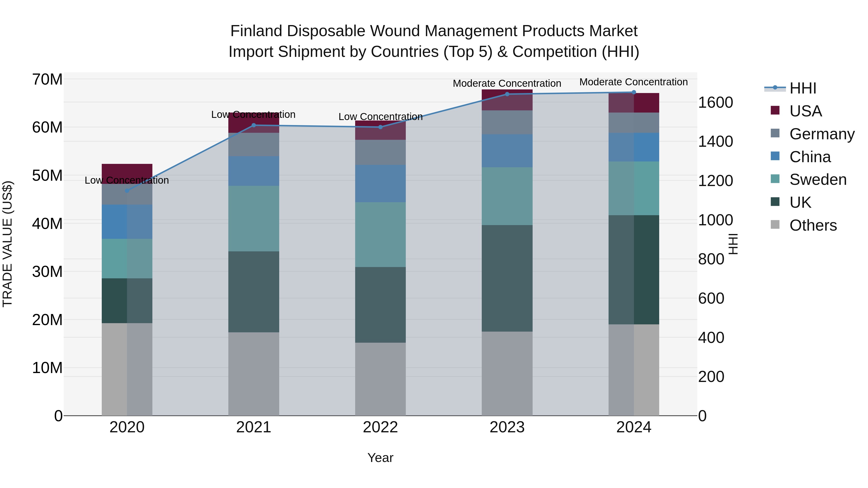Toggle the China legend entry

800,157
